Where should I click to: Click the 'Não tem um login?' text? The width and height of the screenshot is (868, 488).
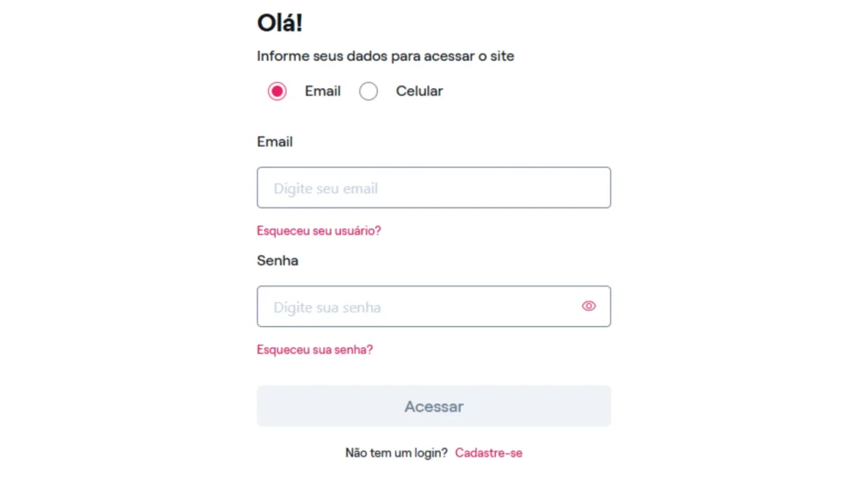click(x=396, y=453)
